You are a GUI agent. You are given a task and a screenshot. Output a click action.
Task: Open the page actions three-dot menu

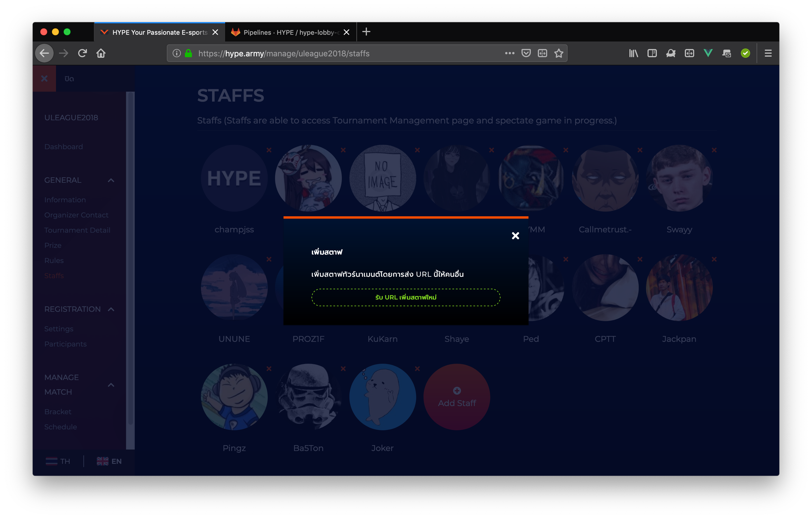[x=510, y=53]
